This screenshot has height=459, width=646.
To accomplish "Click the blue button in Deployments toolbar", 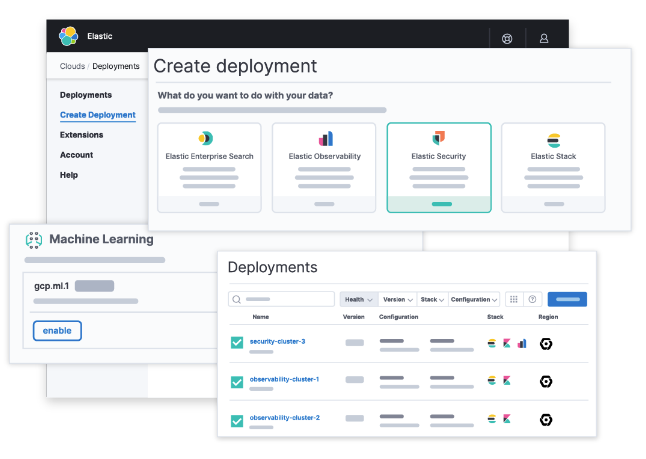I will pyautogui.click(x=567, y=300).
